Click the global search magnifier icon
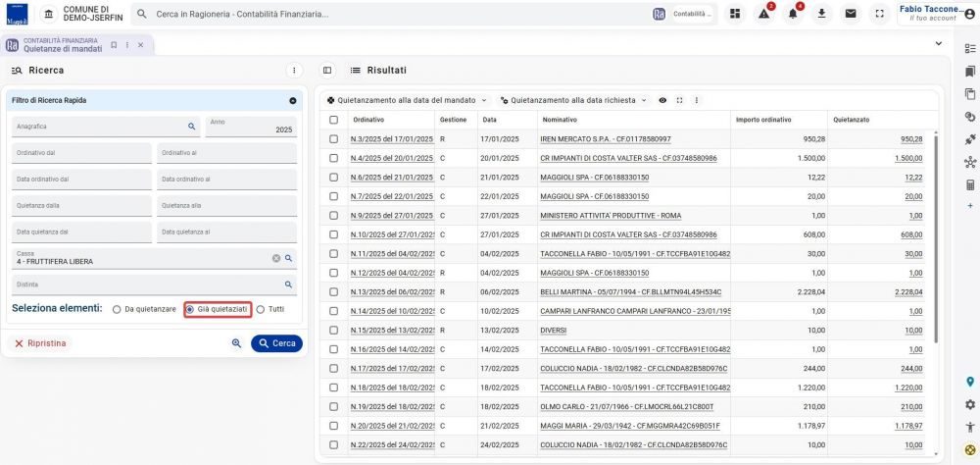Screen dimensions: 980x465 pos(142,14)
